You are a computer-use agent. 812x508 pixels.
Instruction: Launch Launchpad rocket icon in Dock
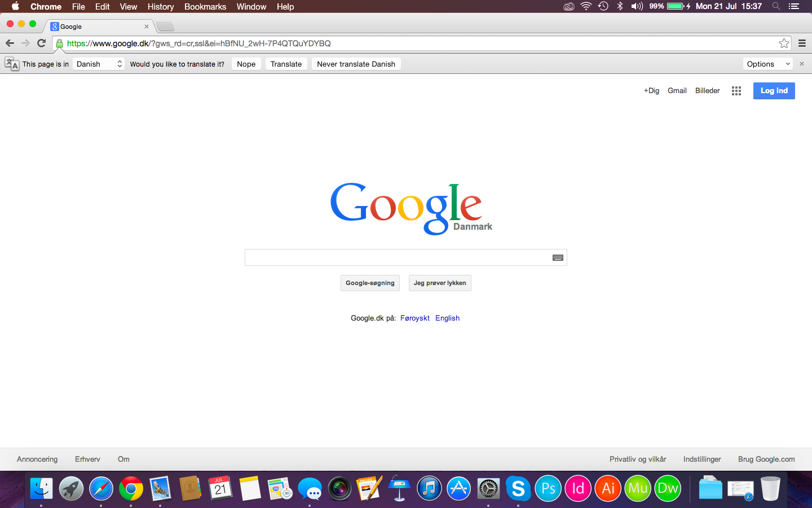71,488
